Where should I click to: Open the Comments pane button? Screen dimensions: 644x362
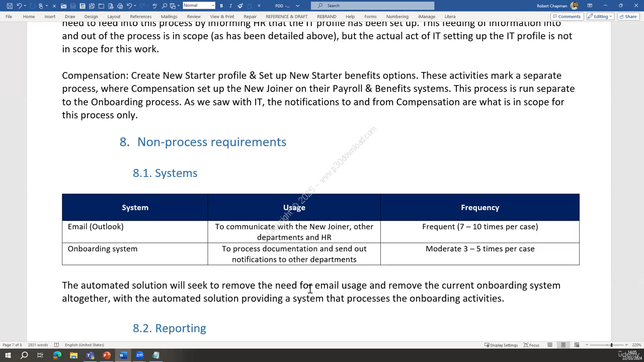567,17
